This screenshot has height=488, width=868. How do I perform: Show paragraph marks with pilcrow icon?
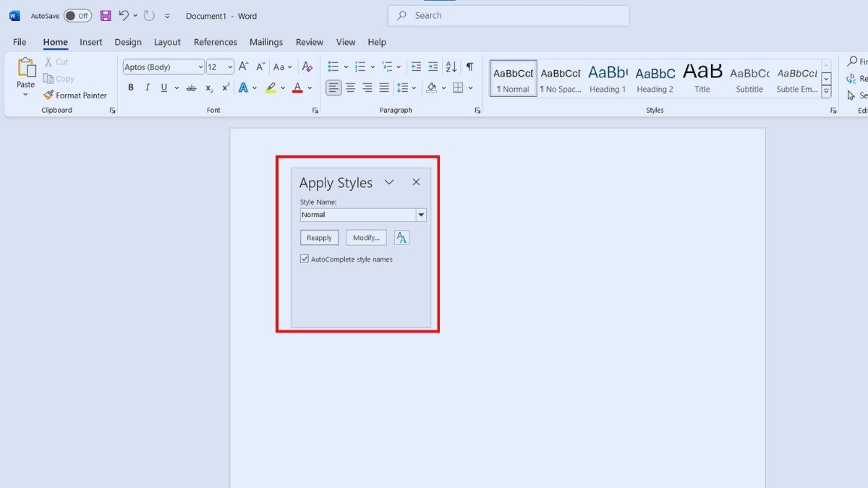pos(469,67)
